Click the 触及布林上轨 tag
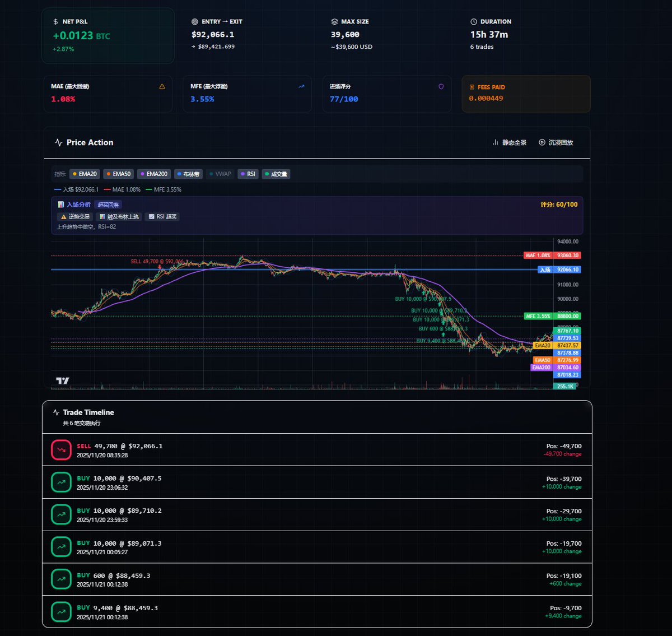The width and height of the screenshot is (672, 636). (118, 217)
